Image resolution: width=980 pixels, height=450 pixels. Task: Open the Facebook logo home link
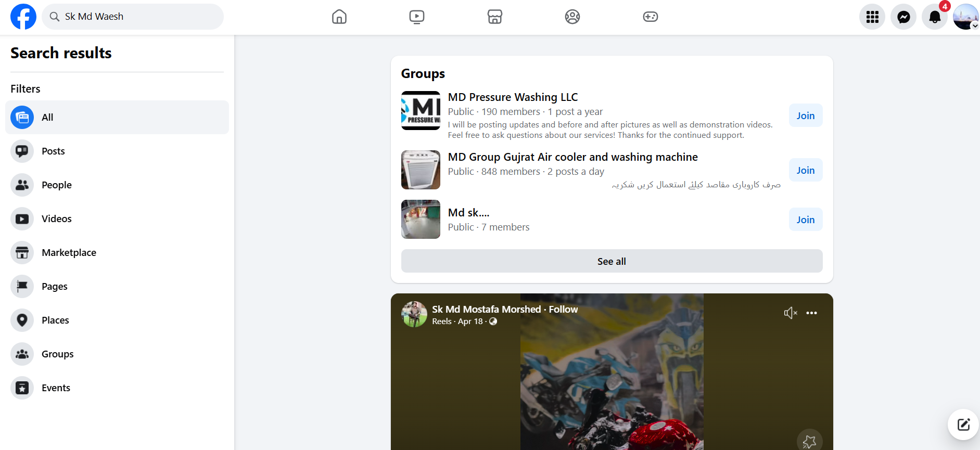[23, 17]
